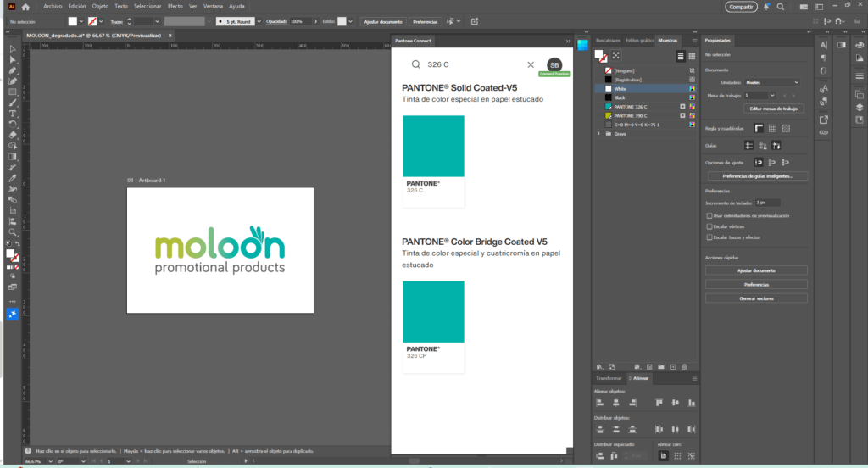
Task: Click horizontal distribute left icon
Action: click(659, 429)
